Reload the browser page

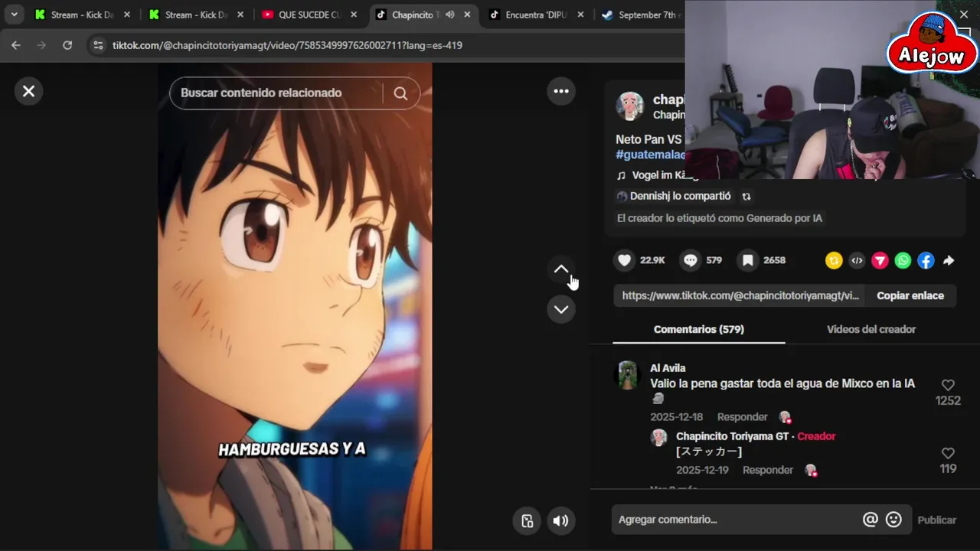[x=67, y=45]
